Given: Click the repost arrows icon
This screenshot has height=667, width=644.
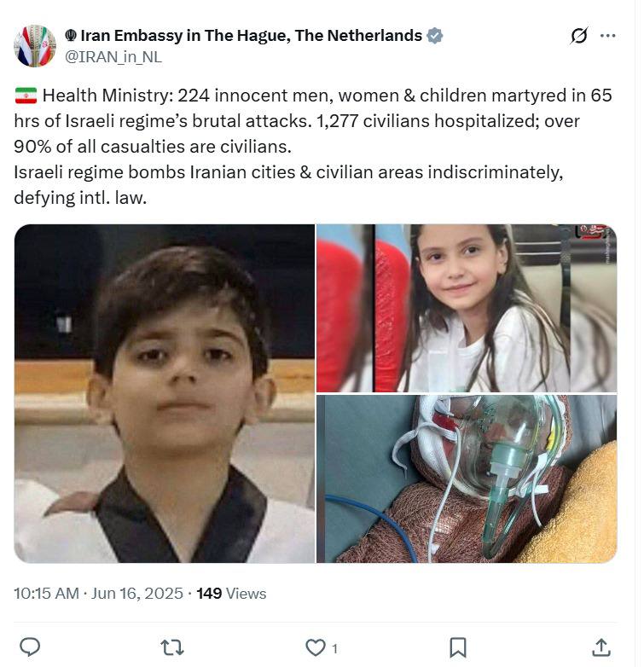Looking at the screenshot, I should pyautogui.click(x=172, y=647).
